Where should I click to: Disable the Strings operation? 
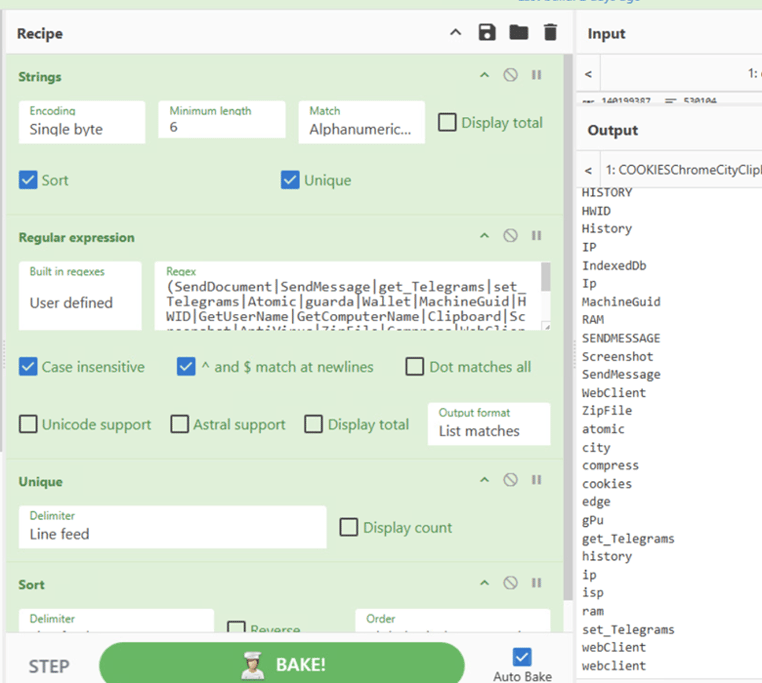[x=510, y=75]
